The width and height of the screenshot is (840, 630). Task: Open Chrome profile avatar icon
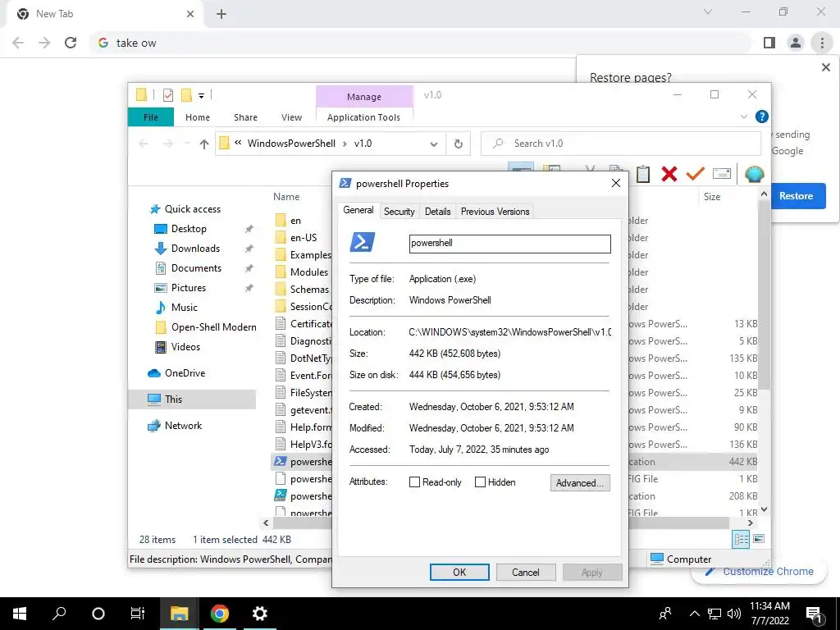tap(796, 43)
